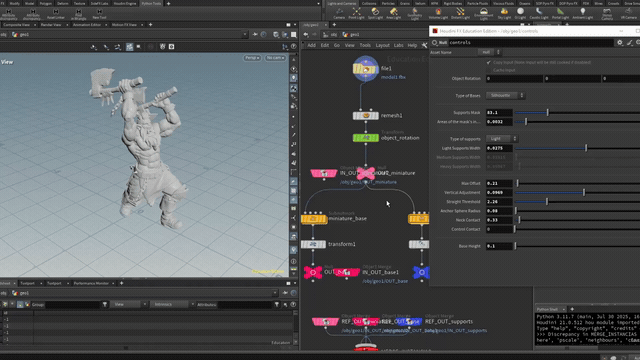Toggle the Cache Input checkbox
The width and height of the screenshot is (640, 360).
click(x=489, y=70)
